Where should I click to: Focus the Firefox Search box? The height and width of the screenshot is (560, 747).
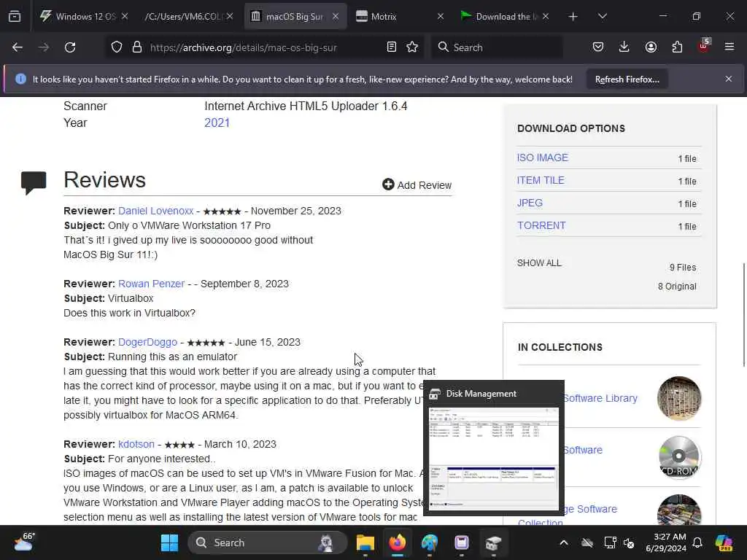click(498, 47)
